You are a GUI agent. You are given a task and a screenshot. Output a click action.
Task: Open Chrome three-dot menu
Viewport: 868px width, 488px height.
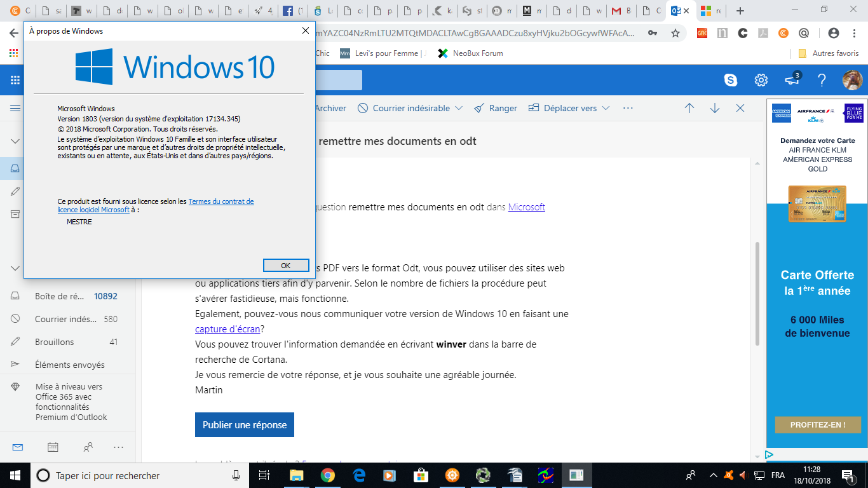pyautogui.click(x=854, y=33)
